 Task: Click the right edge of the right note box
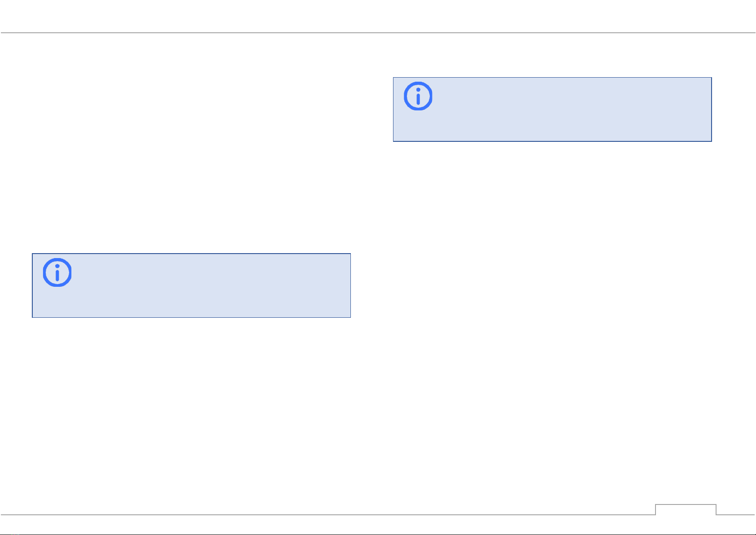[x=712, y=110]
